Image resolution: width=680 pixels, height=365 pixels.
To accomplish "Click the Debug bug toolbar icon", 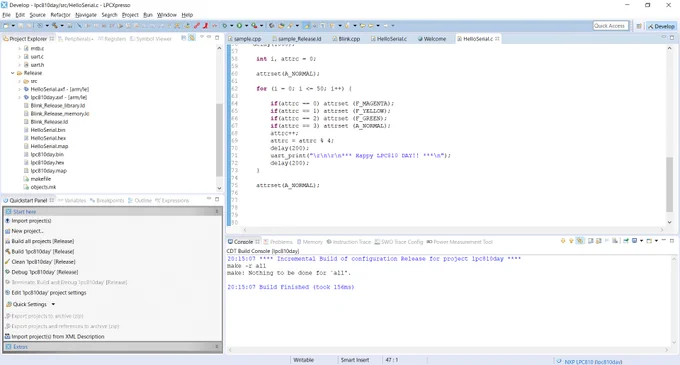I will [225, 26].
